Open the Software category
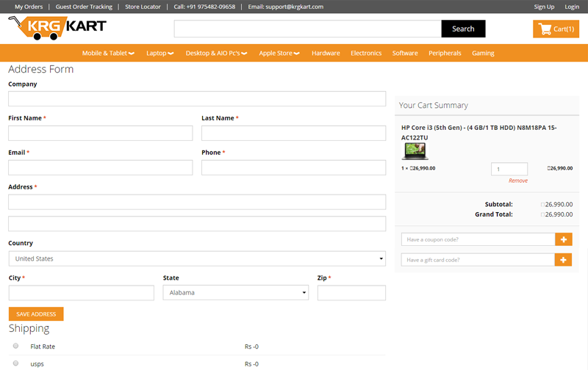The image size is (588, 370). click(x=405, y=53)
